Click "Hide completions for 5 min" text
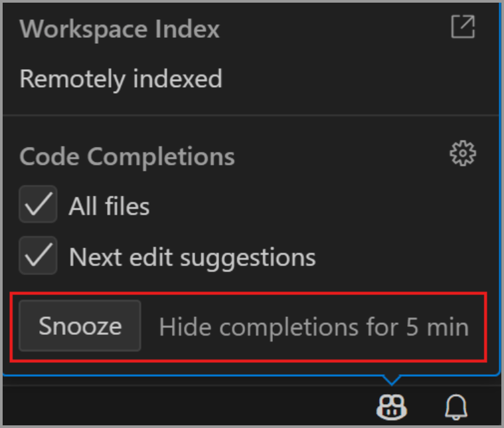Viewport: 504px width, 428px height. click(x=313, y=327)
